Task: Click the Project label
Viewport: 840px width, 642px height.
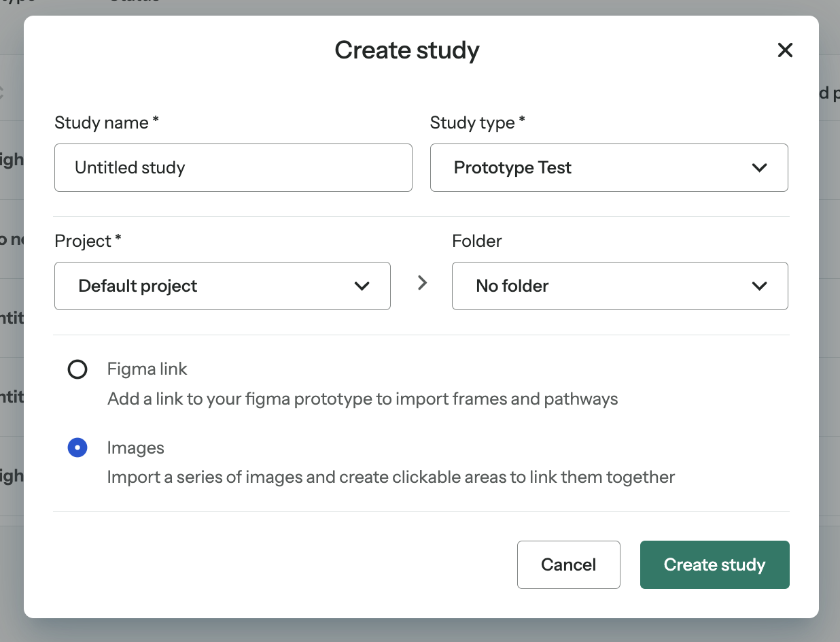Action: (x=88, y=241)
